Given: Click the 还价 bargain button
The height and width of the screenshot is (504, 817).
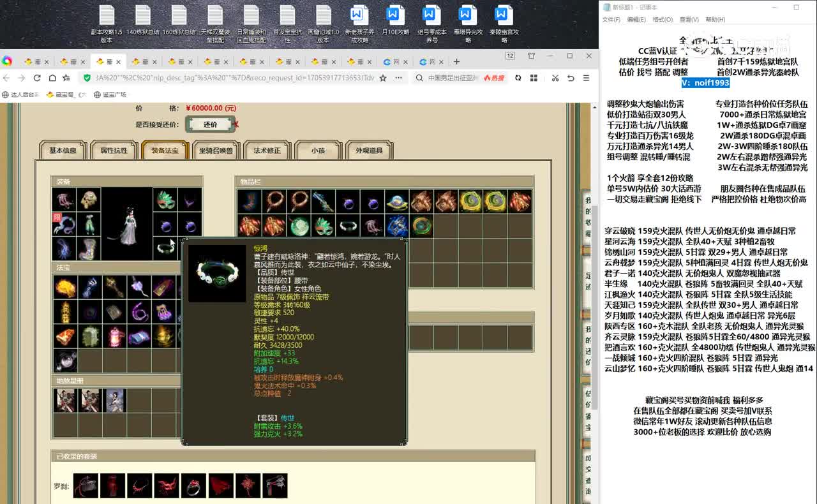Looking at the screenshot, I should point(210,124).
